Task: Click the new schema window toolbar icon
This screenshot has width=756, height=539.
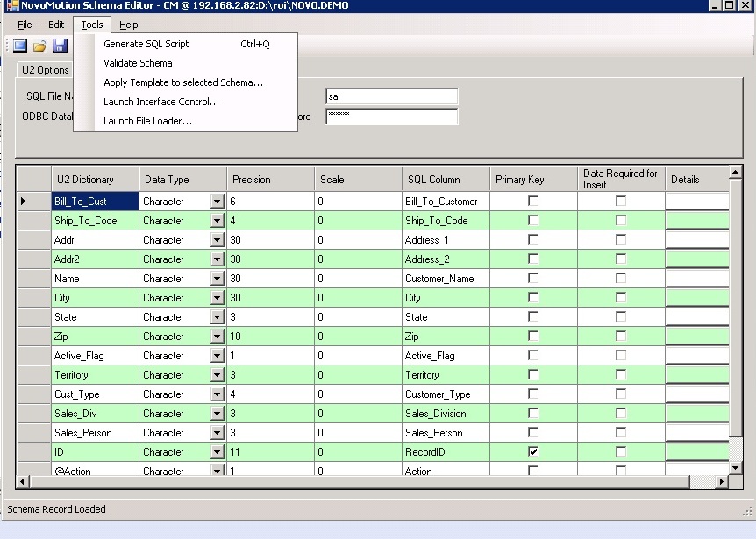Action: [19, 46]
